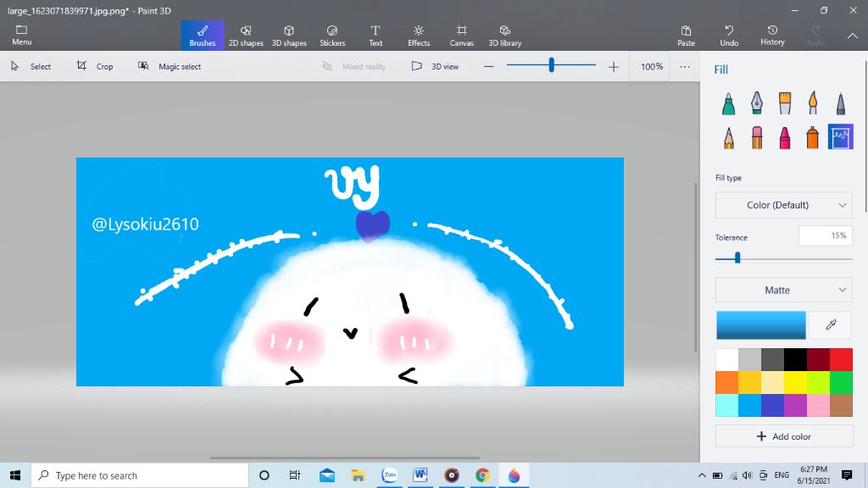Open the 3D library tab
Image resolution: width=868 pixels, height=488 pixels.
click(x=505, y=36)
